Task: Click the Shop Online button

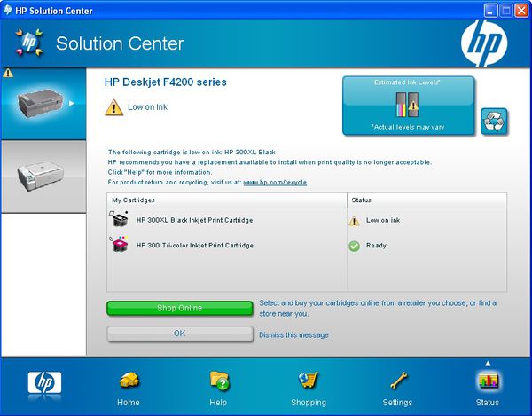Action: 180,308
